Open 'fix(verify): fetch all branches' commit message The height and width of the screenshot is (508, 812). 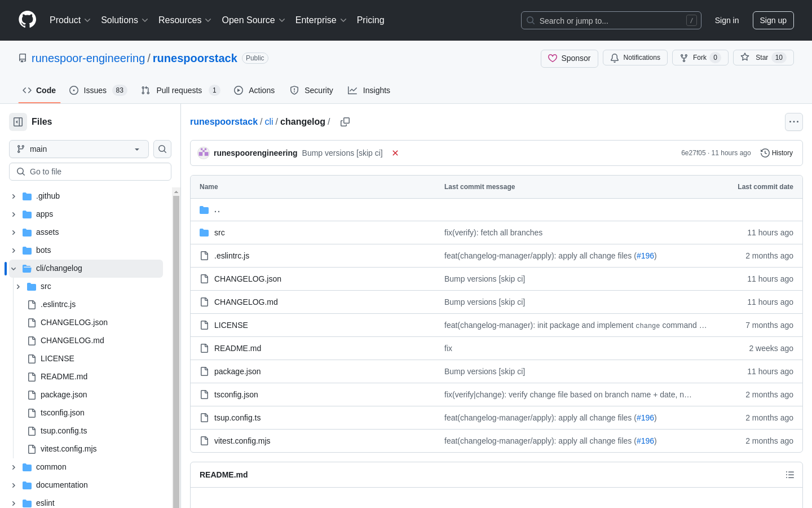(x=493, y=233)
